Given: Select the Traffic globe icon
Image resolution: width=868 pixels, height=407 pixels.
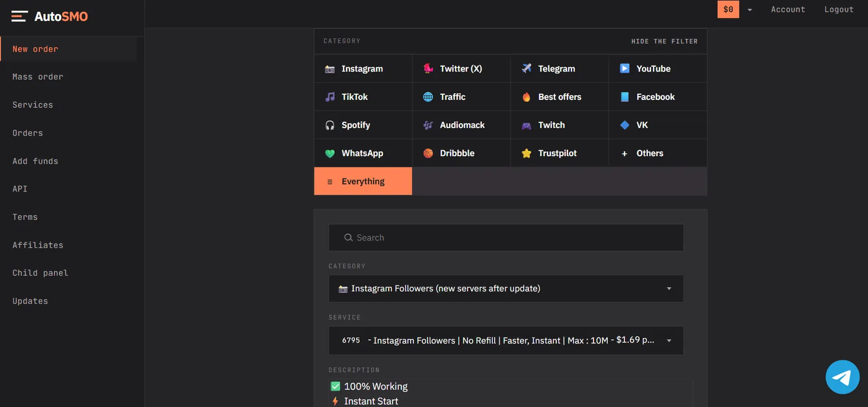Looking at the screenshot, I should click(428, 97).
